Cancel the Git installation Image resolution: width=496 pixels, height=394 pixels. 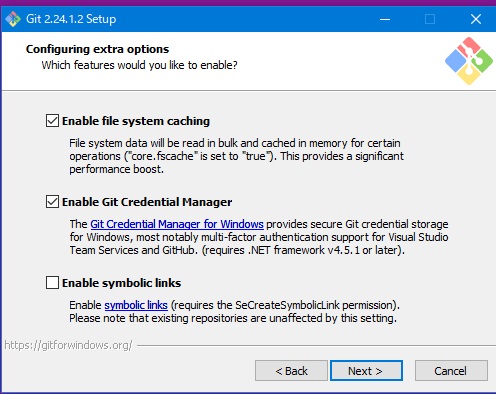pos(451,371)
